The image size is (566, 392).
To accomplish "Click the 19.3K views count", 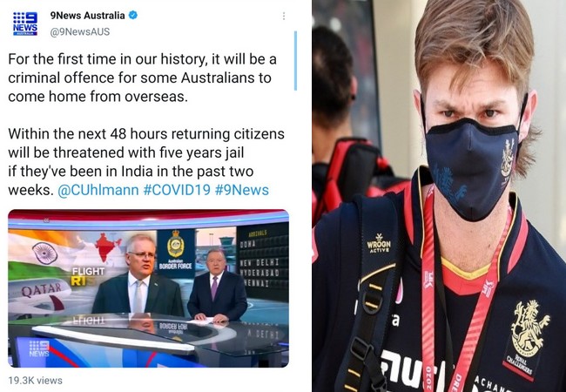I will click(x=36, y=381).
